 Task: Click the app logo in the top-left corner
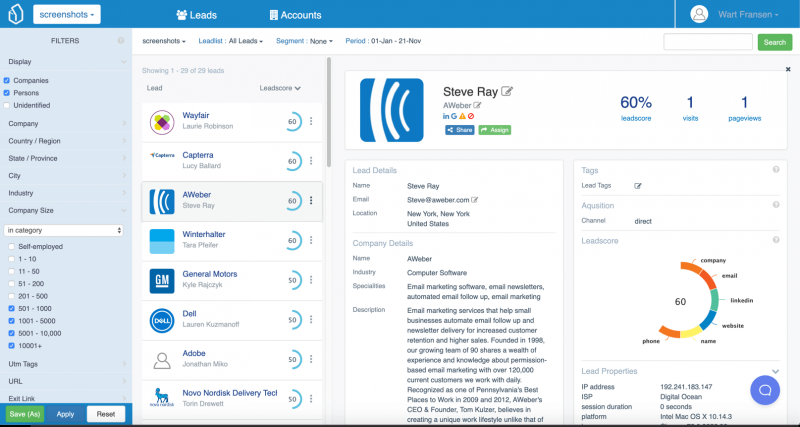(x=15, y=15)
